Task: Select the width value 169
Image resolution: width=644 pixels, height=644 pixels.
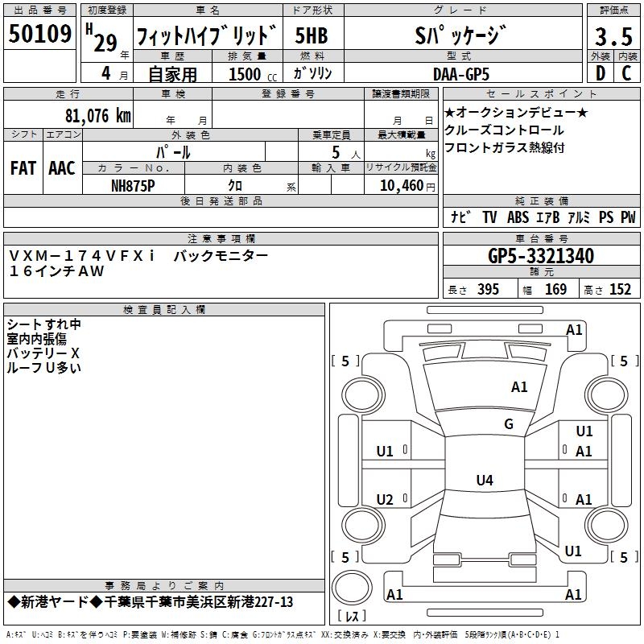Action: pos(555,289)
